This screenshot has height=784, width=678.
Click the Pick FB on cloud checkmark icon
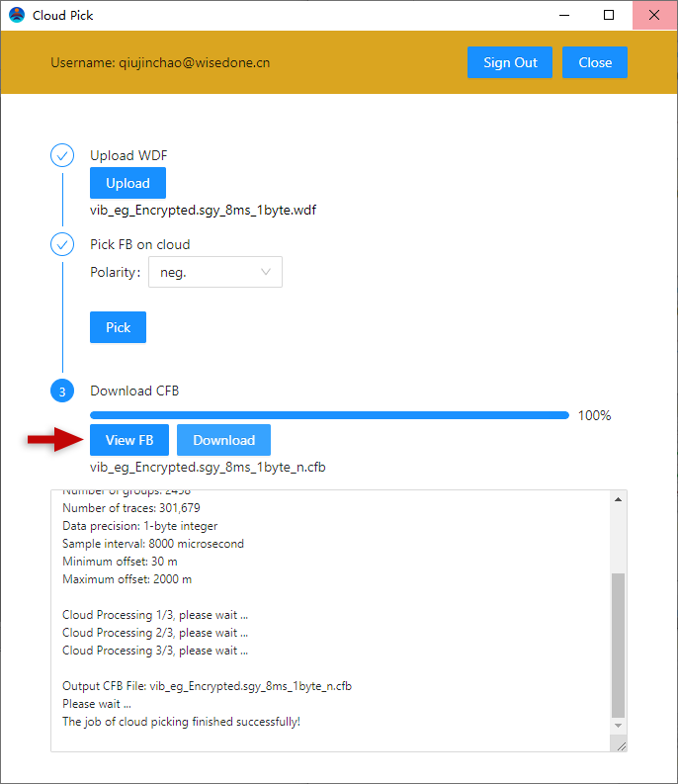tap(62, 245)
